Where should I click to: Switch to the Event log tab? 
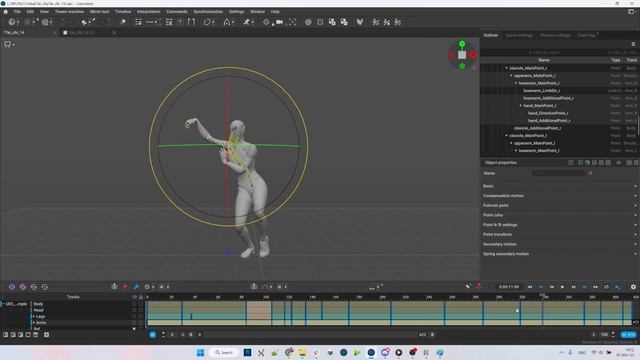pos(586,35)
